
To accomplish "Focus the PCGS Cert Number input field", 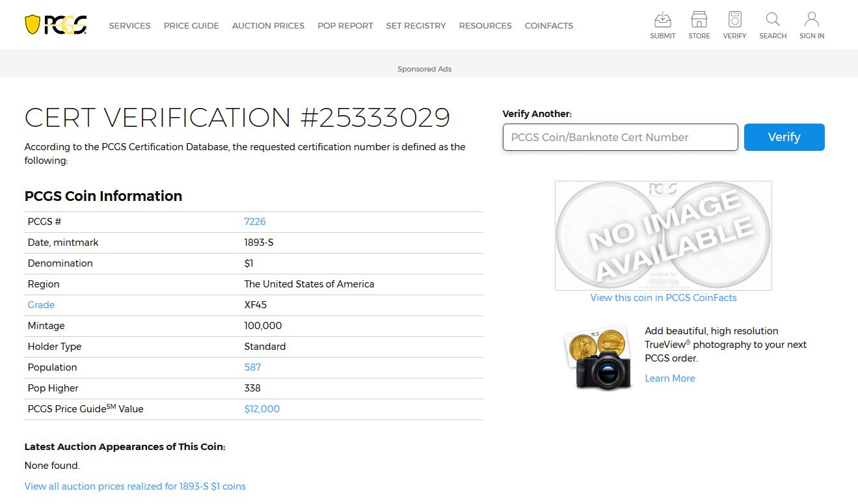I will click(x=621, y=137).
